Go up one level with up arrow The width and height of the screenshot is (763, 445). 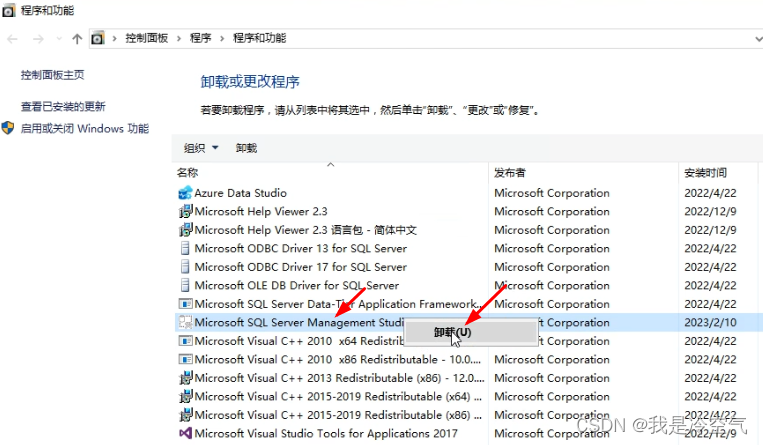(77, 38)
